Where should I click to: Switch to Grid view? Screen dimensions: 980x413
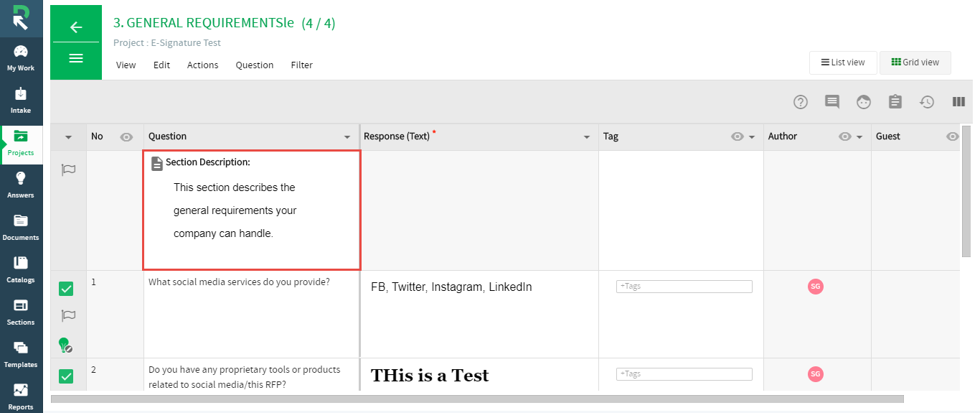pos(915,62)
